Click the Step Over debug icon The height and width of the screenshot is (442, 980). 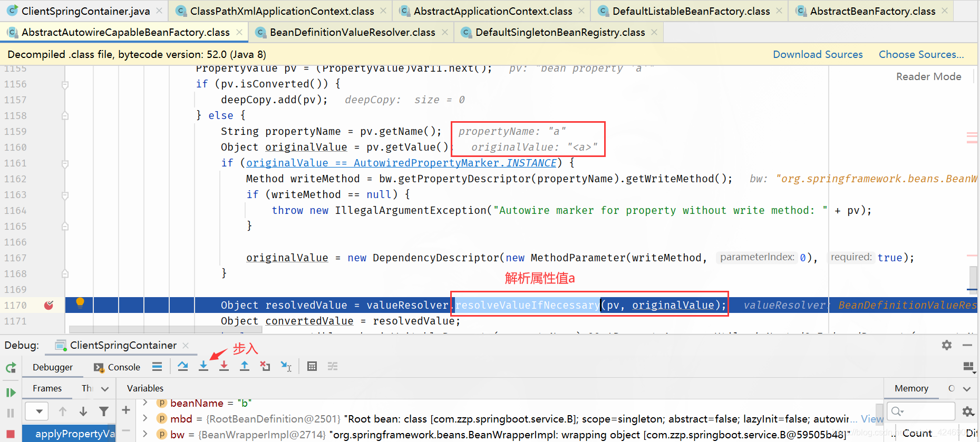[183, 366]
